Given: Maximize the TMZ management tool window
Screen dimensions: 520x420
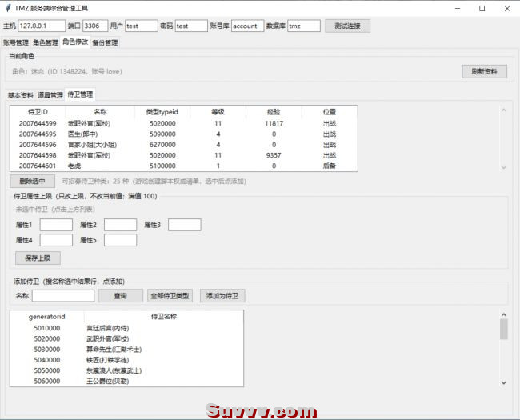Looking at the screenshot, I should click(482, 8).
